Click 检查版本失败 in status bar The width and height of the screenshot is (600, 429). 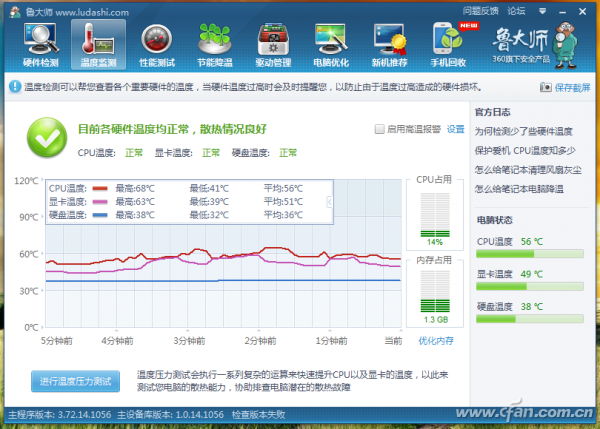tap(258, 415)
